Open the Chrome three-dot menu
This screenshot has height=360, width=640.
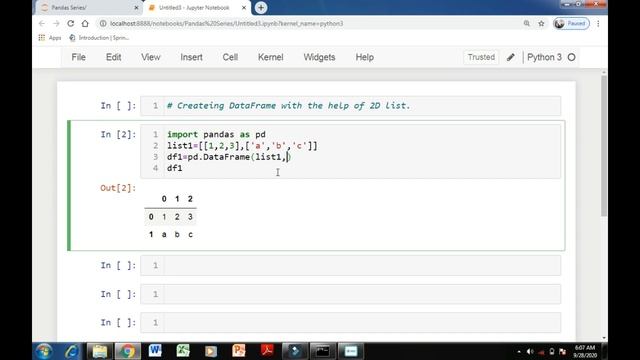tap(598, 24)
